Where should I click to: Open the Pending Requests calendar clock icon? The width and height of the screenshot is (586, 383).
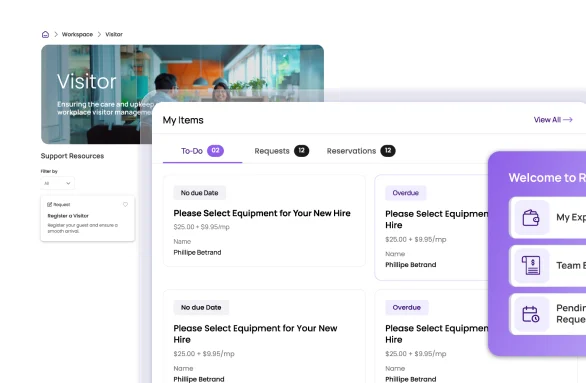coord(531,314)
